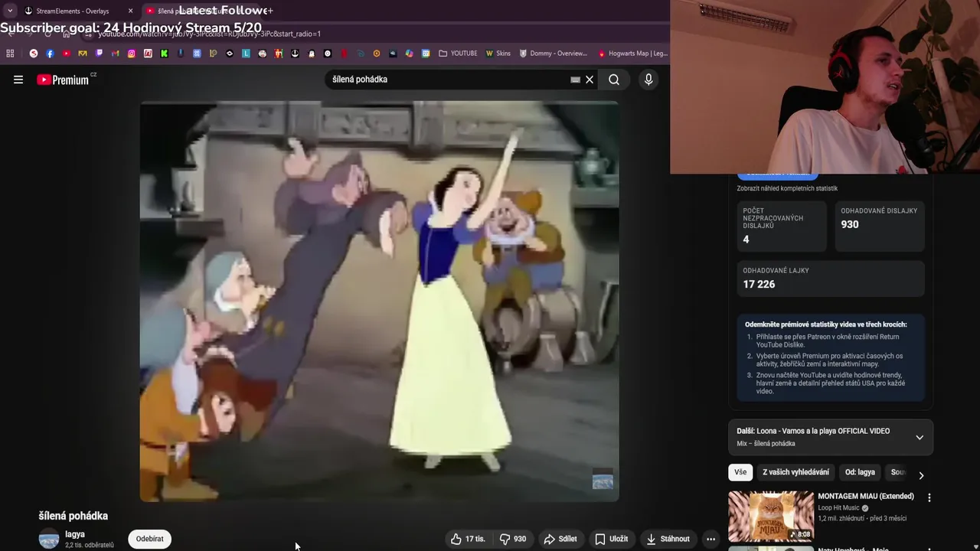Share the video with Sdílet
The width and height of the screenshot is (980, 551).
pyautogui.click(x=560, y=539)
